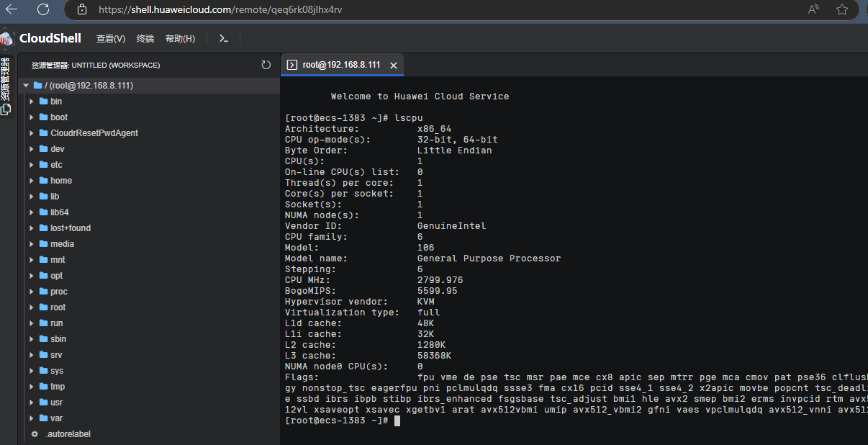Select the .autorelabel file
The width and height of the screenshot is (868, 445).
point(68,434)
